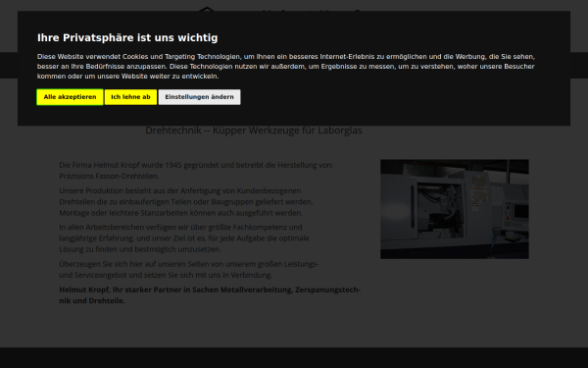Viewport: 588px width, 368px height.
Task: Click paragraph starting 'Die Firma Helmut Kropf wurde 1945'
Action: click(196, 171)
